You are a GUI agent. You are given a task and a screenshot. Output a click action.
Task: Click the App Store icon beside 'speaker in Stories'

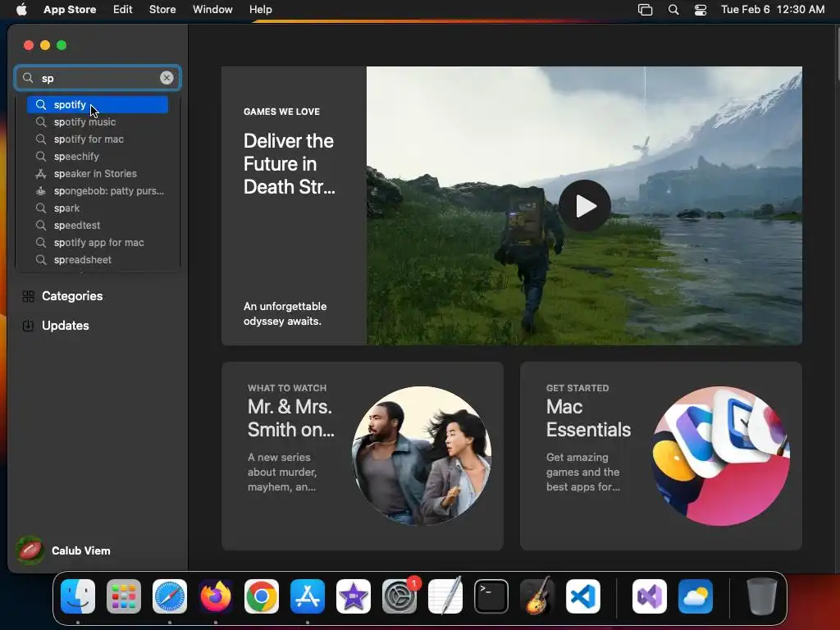pos(41,174)
